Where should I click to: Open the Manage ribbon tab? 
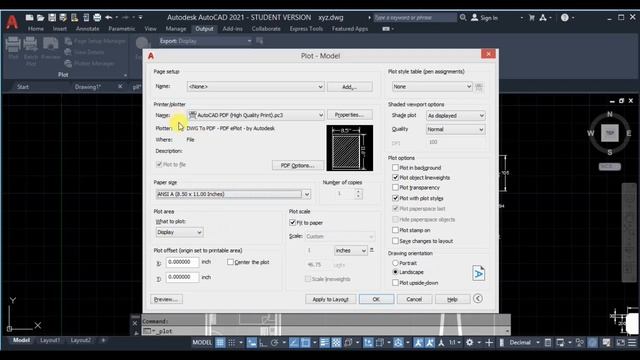[x=176, y=29]
